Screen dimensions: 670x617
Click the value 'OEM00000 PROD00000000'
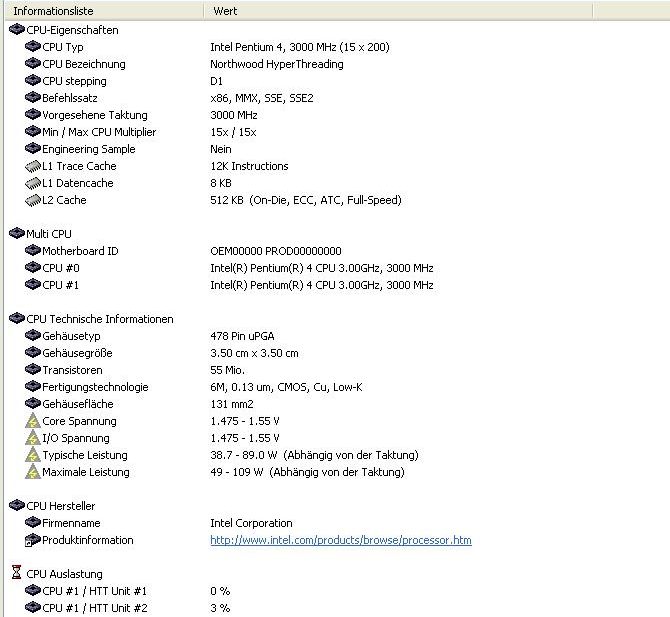point(276,251)
